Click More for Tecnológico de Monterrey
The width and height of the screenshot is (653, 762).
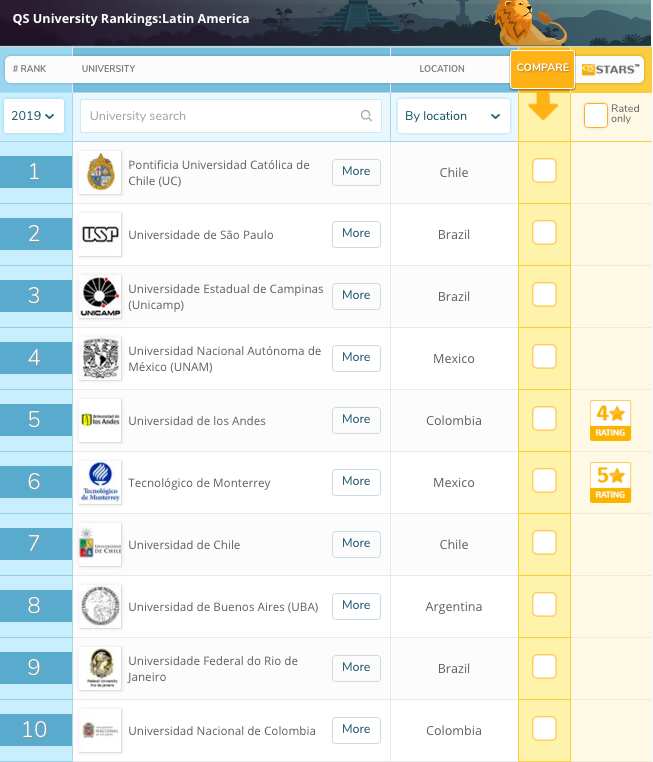356,482
